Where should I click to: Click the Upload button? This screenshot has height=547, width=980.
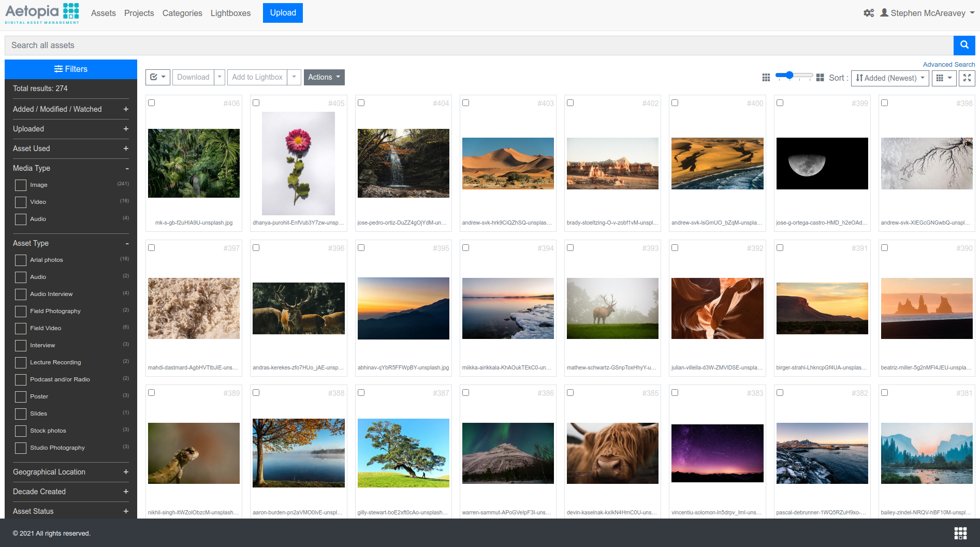[283, 12]
